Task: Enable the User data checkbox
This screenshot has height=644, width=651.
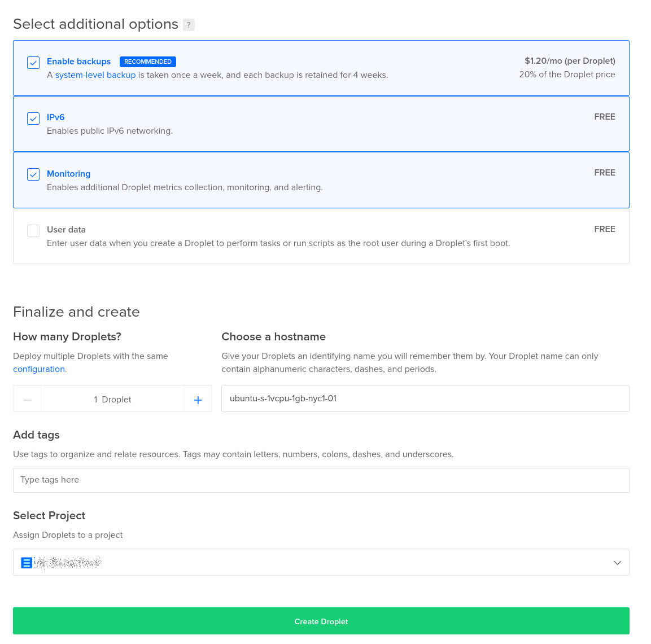Action: click(33, 230)
